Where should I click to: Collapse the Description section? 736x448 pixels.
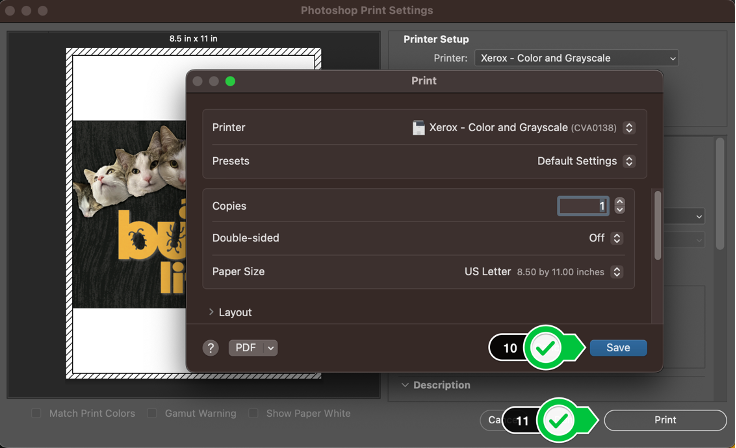pyautogui.click(x=405, y=385)
